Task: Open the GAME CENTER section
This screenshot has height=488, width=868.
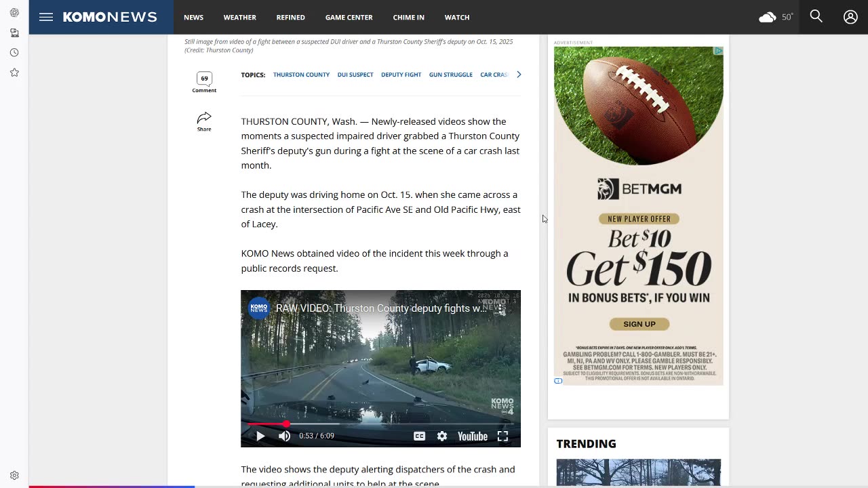Action: [349, 17]
